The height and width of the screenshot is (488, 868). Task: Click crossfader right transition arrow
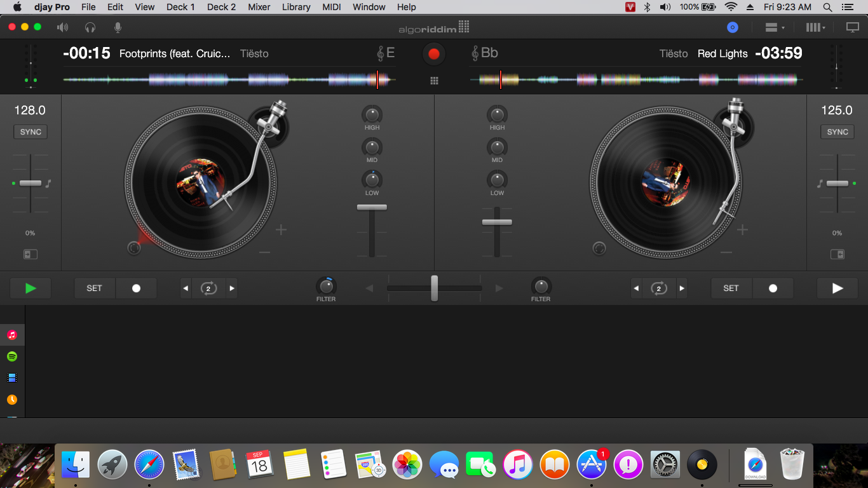(x=499, y=288)
